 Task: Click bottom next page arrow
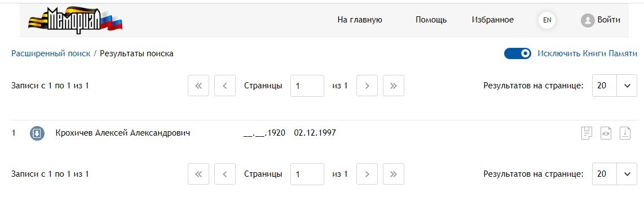tap(367, 174)
